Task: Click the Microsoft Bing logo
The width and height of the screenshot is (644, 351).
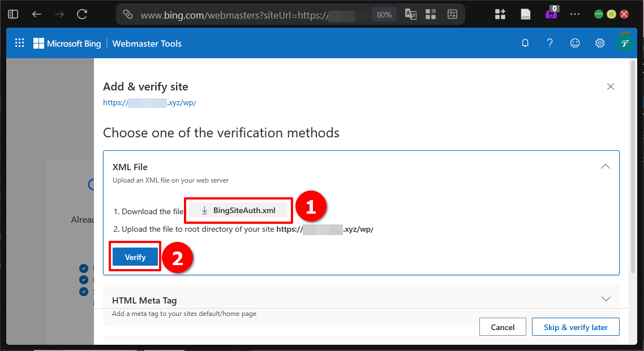Action: tap(67, 43)
